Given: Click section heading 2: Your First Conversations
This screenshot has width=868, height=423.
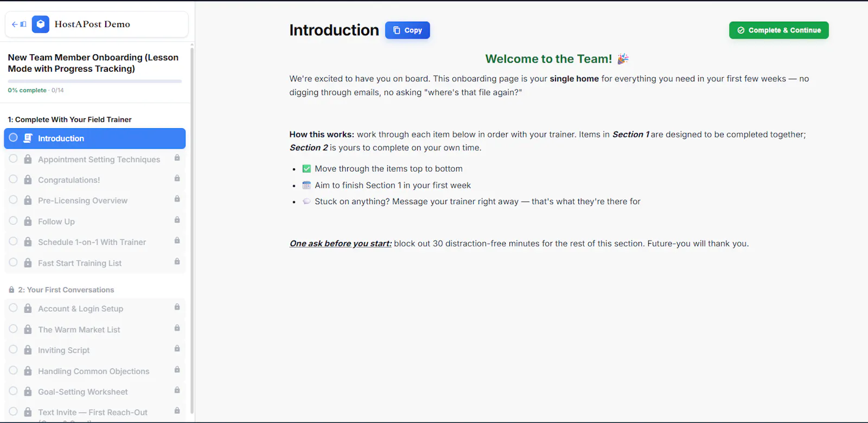Looking at the screenshot, I should [66, 290].
